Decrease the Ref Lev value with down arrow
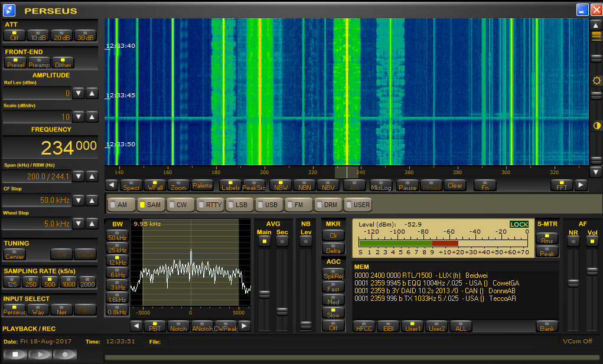603x364 pixels. (80, 93)
